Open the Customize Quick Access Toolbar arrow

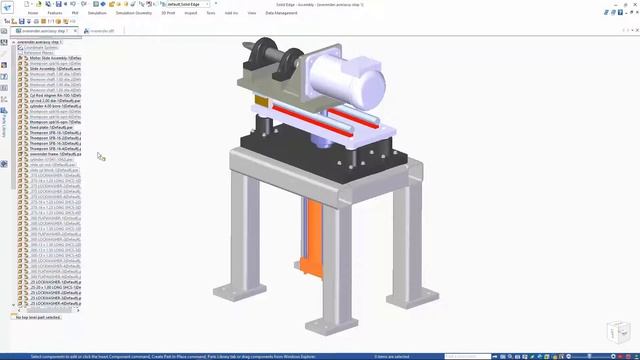click(x=216, y=4)
